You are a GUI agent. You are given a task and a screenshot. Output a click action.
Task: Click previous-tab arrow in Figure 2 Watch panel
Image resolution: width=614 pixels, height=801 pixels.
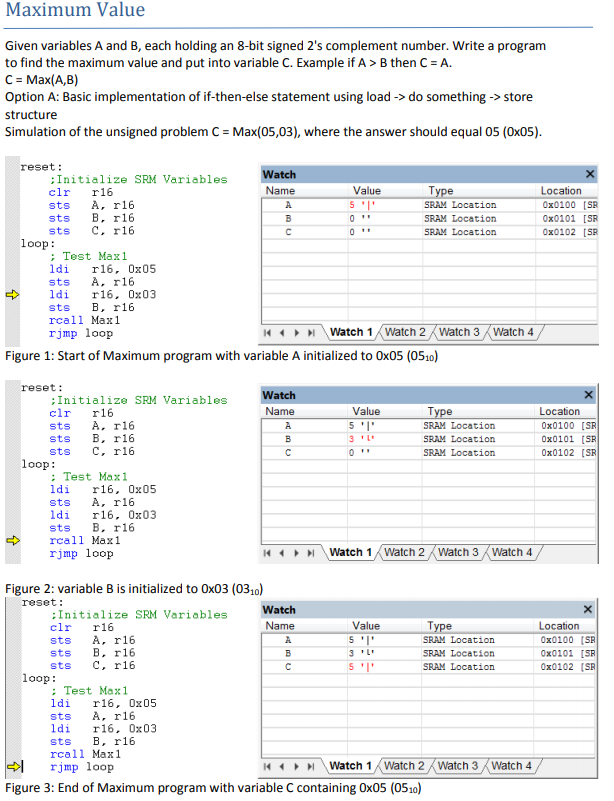pos(281,553)
